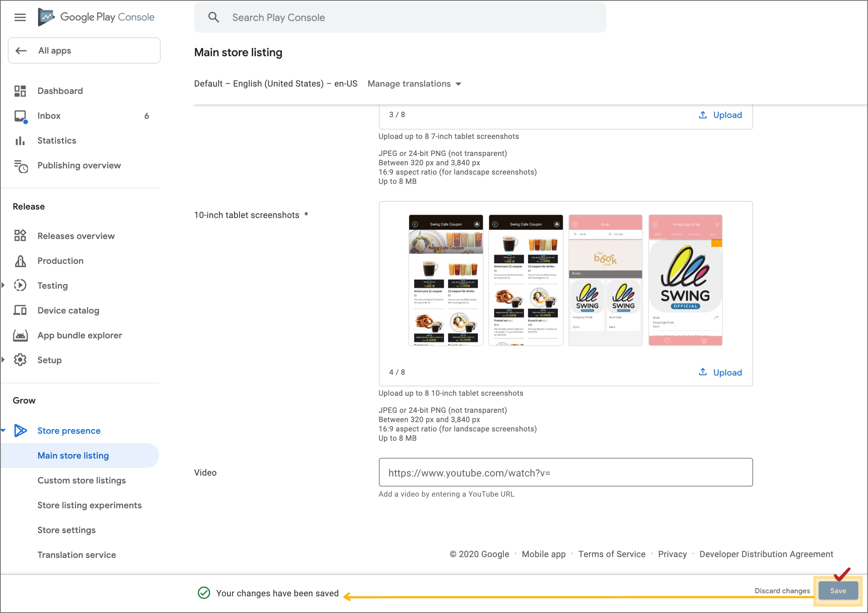Open the hamburger navigation menu
Image resolution: width=868 pixels, height=613 pixels.
click(x=20, y=17)
